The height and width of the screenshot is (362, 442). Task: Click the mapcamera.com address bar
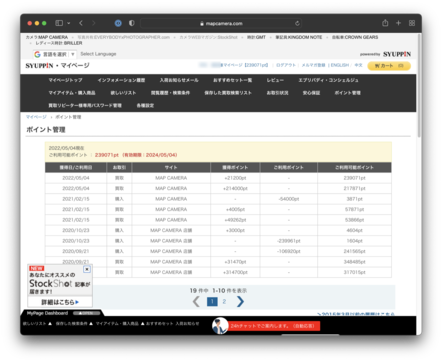point(221,23)
